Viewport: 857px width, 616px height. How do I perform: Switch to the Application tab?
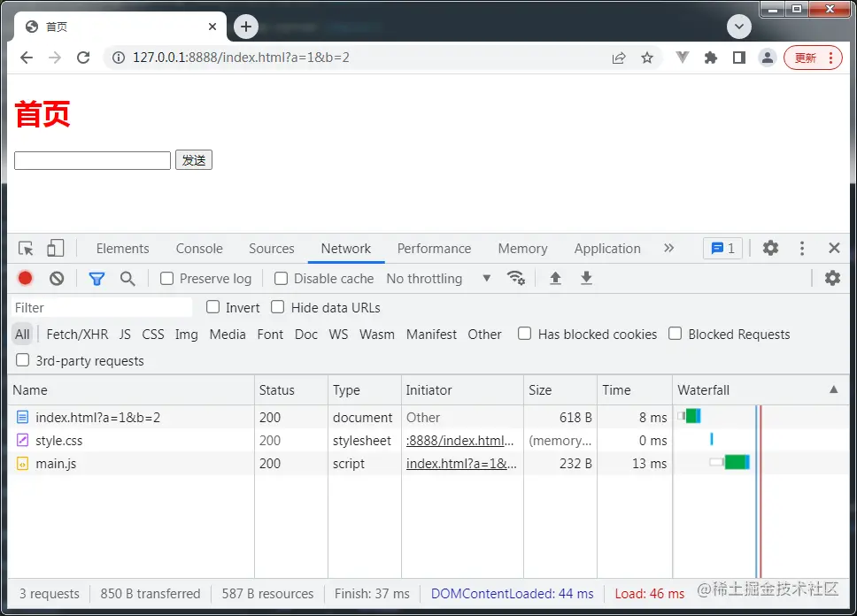click(607, 249)
